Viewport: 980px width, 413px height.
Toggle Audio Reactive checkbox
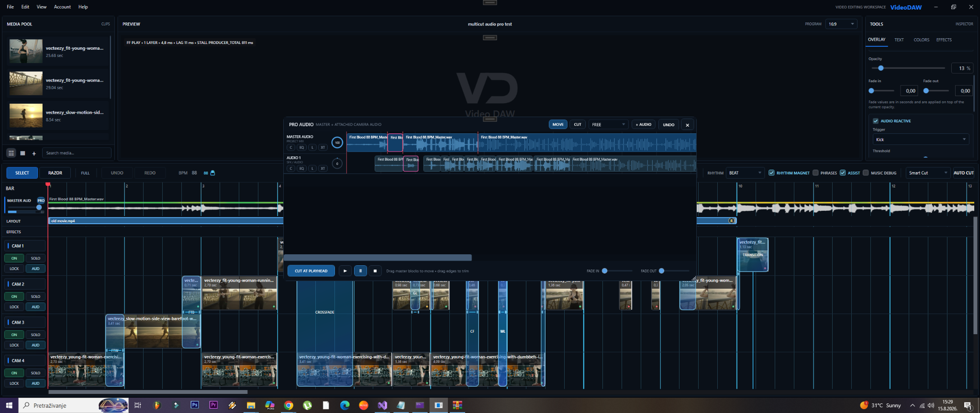coord(876,121)
